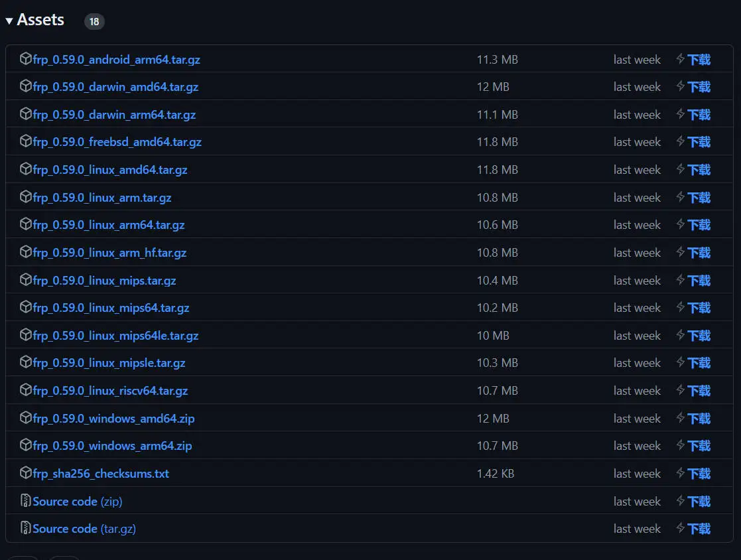
Task: Click 下载 button for windows_arm64 zip
Action: pos(699,446)
